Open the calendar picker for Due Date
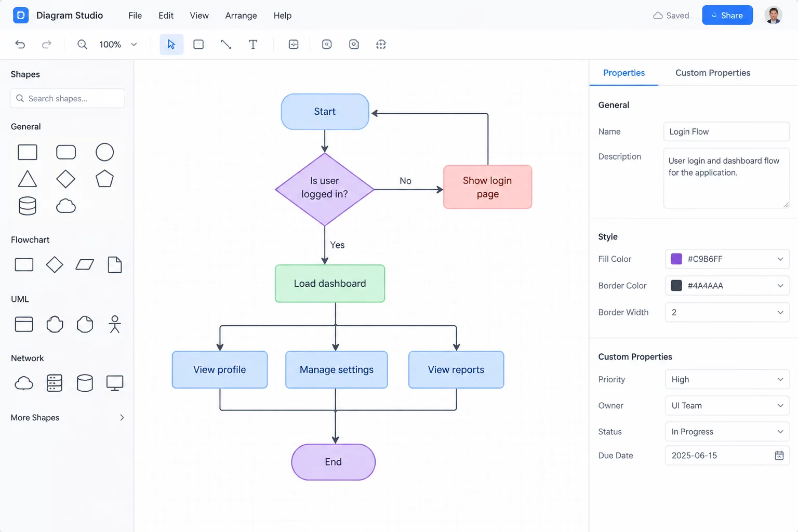Viewport: 798px width, 532px height. click(x=779, y=456)
